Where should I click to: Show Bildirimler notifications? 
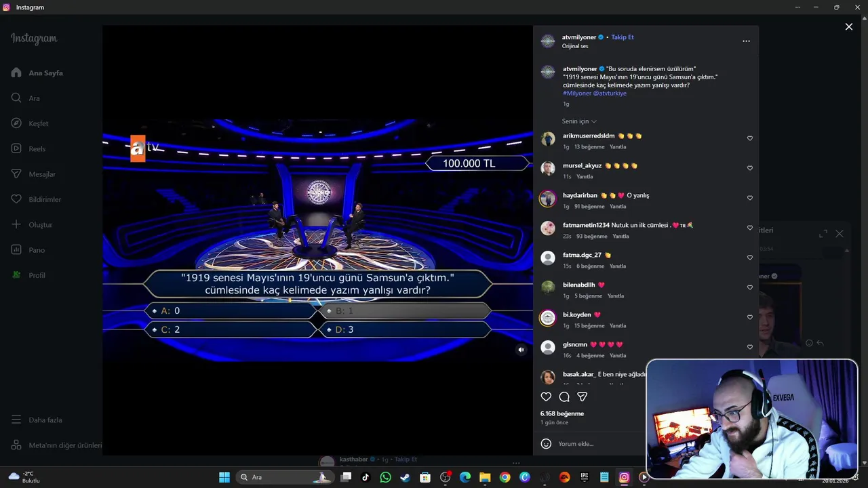36,199
